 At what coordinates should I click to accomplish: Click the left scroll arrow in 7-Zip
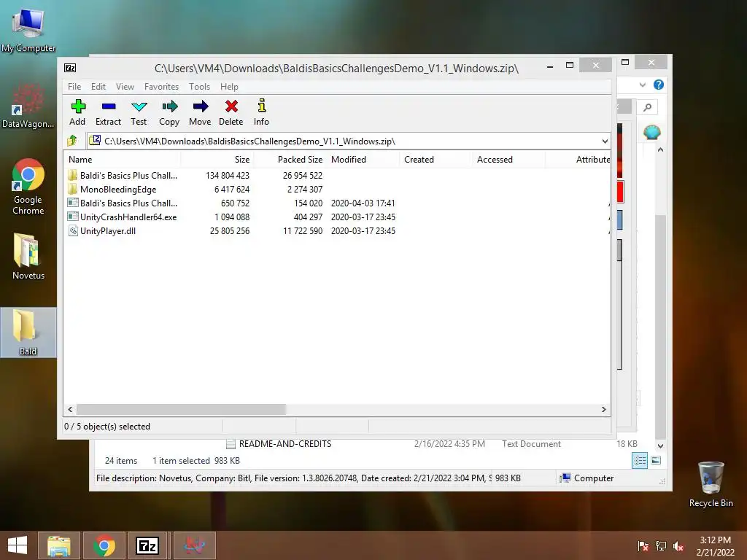point(71,410)
